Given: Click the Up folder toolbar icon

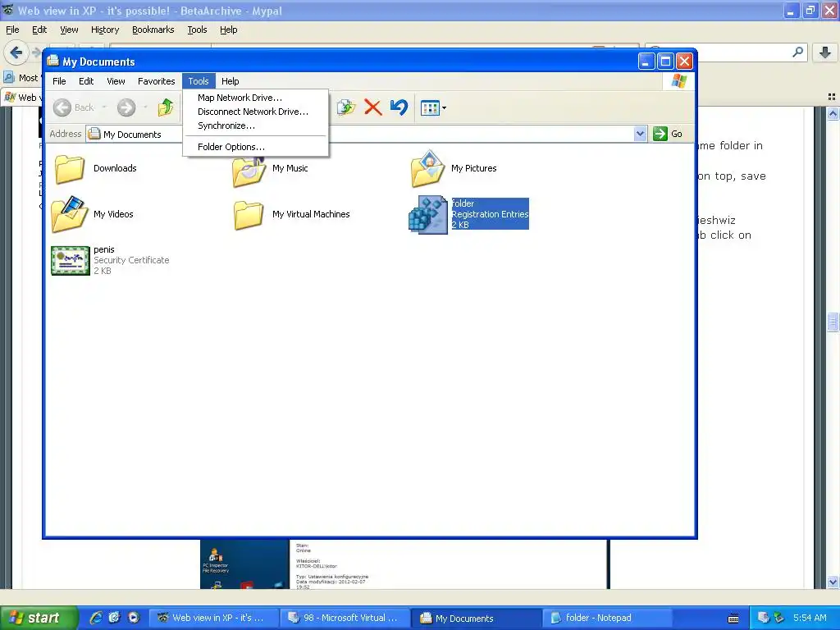Looking at the screenshot, I should pyautogui.click(x=166, y=107).
